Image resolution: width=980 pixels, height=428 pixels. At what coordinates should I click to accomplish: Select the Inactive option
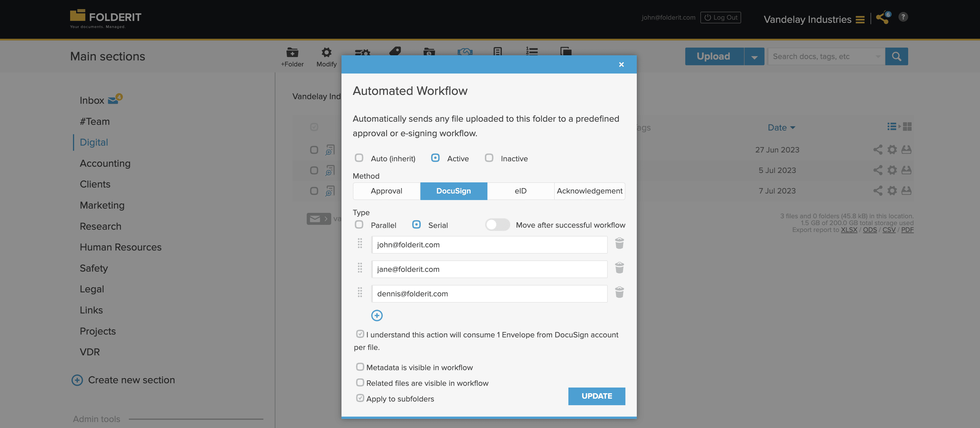[x=489, y=158]
